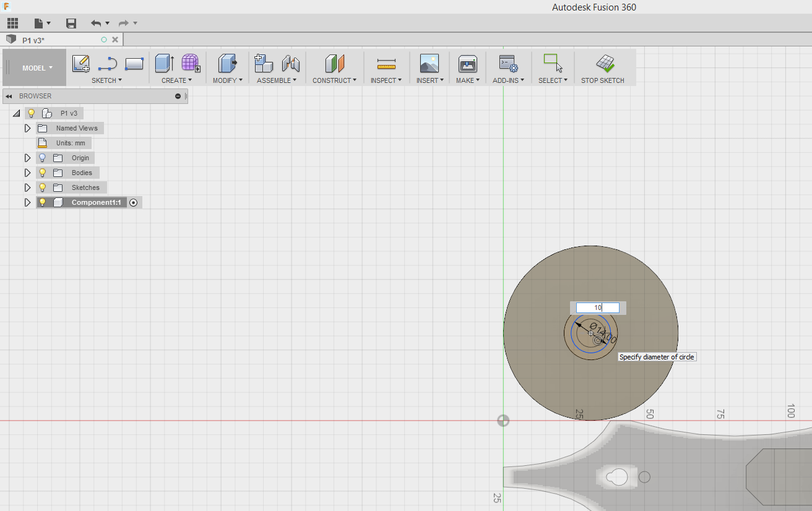Collapse the BROWSER panel with double arrows

coord(9,97)
